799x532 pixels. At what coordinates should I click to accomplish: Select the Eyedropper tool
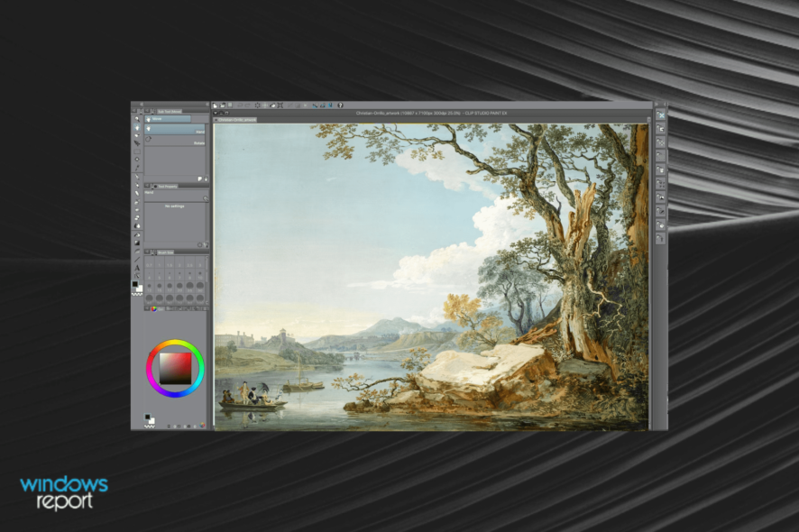[137, 168]
